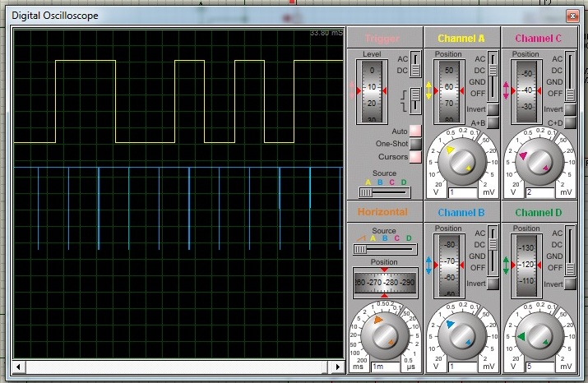
Task: Click Channel D Position thumbwheel
Action: pos(526,265)
